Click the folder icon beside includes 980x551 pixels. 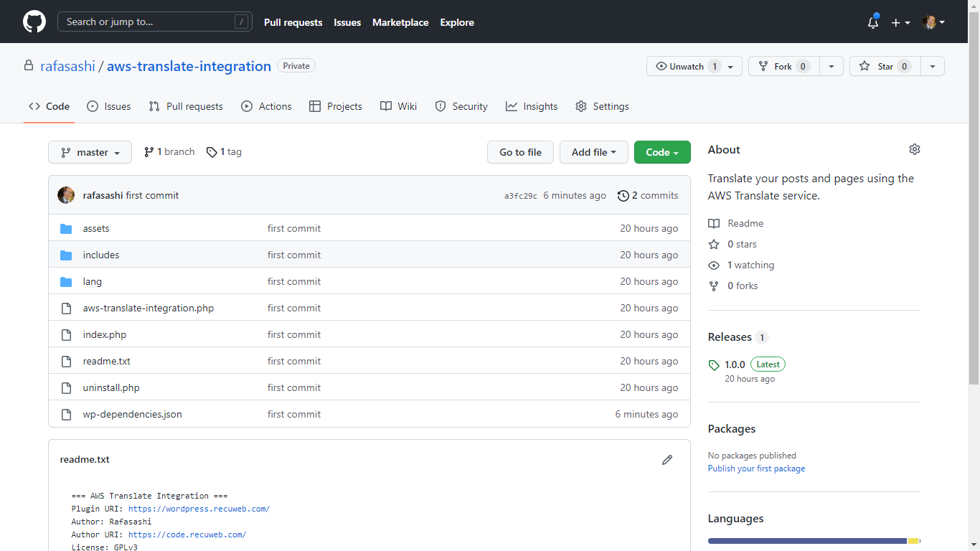coord(66,255)
